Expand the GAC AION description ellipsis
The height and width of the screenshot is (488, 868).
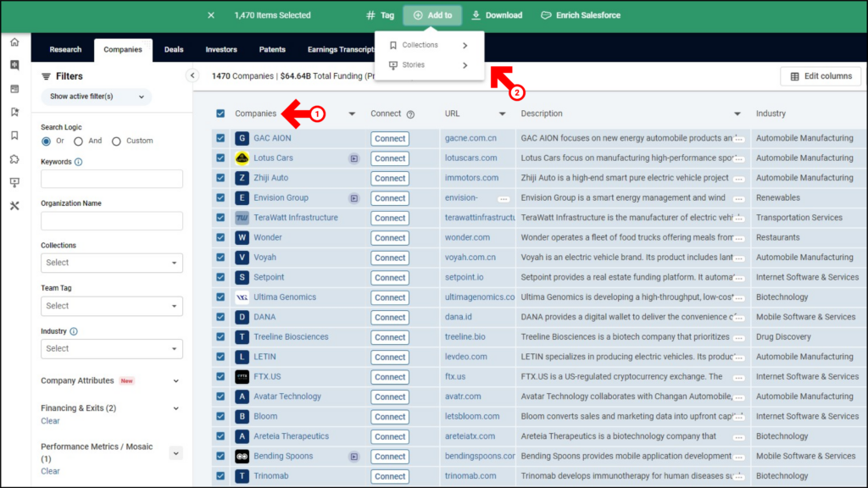(739, 140)
